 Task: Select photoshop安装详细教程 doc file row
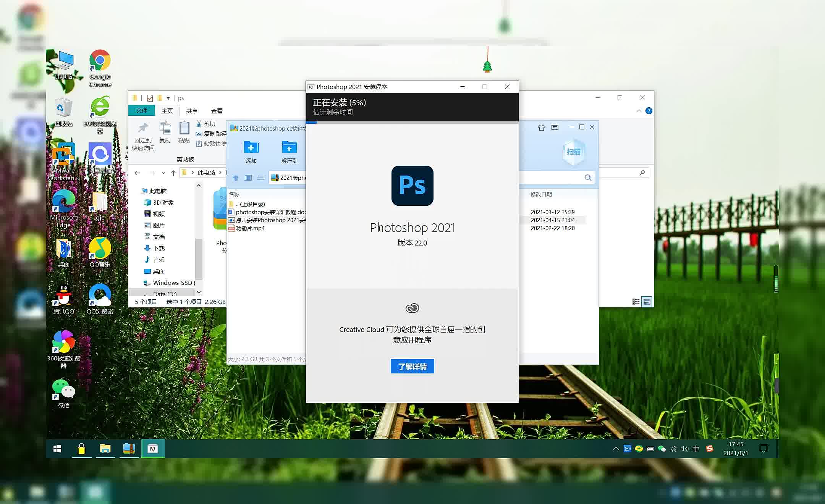(x=267, y=212)
